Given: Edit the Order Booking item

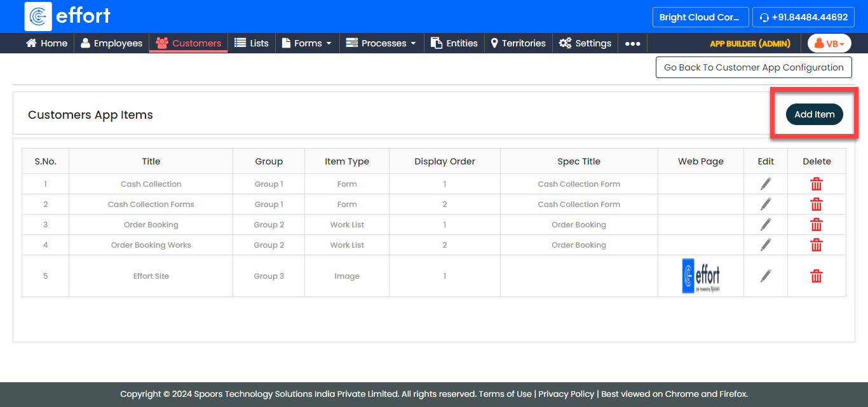Looking at the screenshot, I should tap(766, 225).
